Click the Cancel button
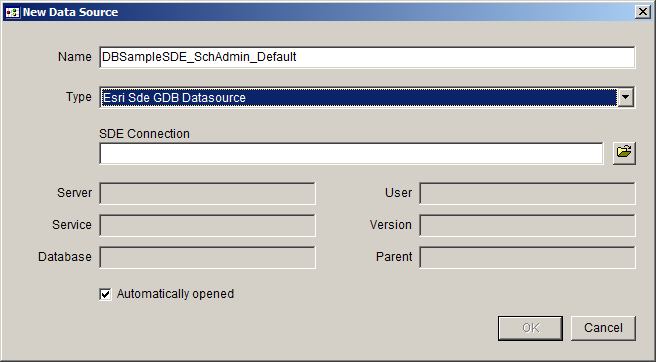Screen dimensions: 656x362 click(x=603, y=328)
